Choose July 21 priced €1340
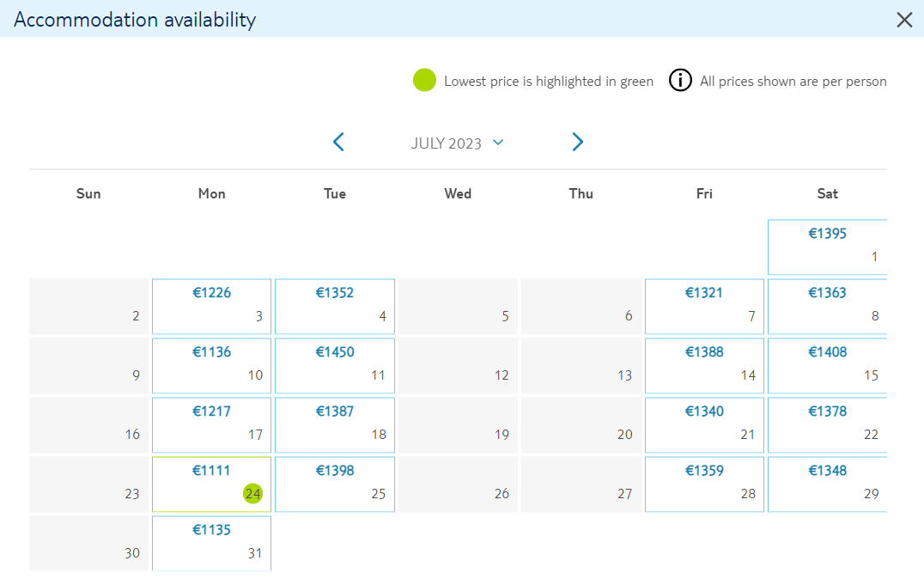The image size is (924, 579). (704, 425)
